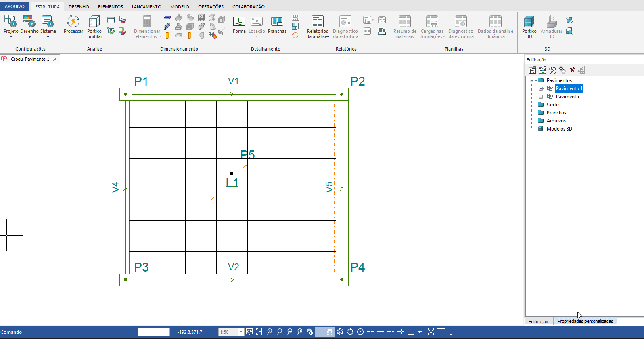This screenshot has width=644, height=339.
Task: Open Relatórios da análise
Action: (x=318, y=27)
